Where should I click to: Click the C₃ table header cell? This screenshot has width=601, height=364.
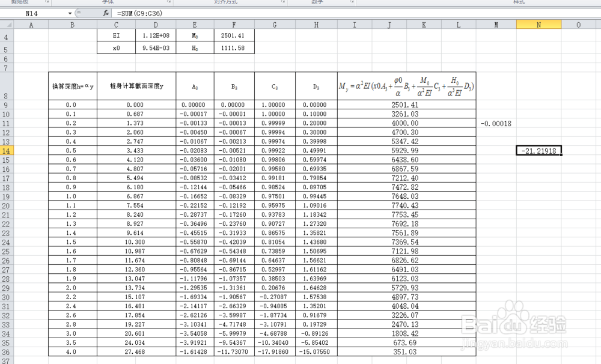pos(275,86)
